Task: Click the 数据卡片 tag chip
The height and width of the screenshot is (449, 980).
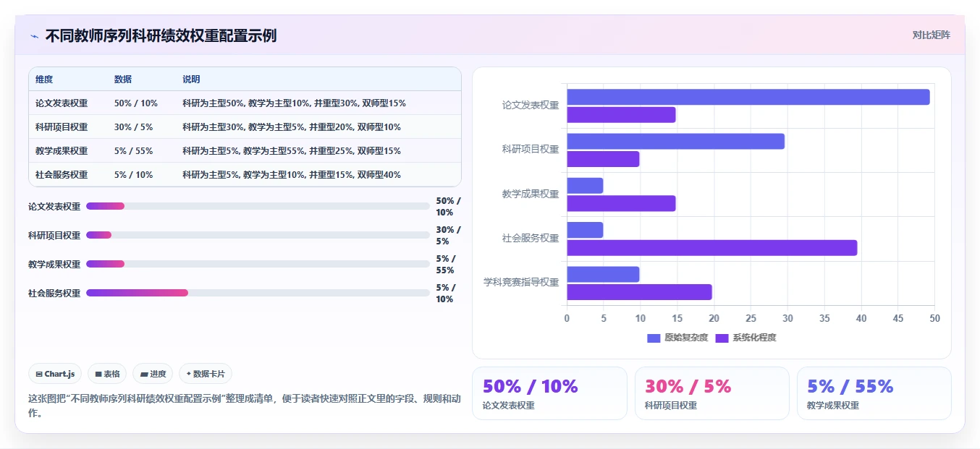Action: click(206, 374)
